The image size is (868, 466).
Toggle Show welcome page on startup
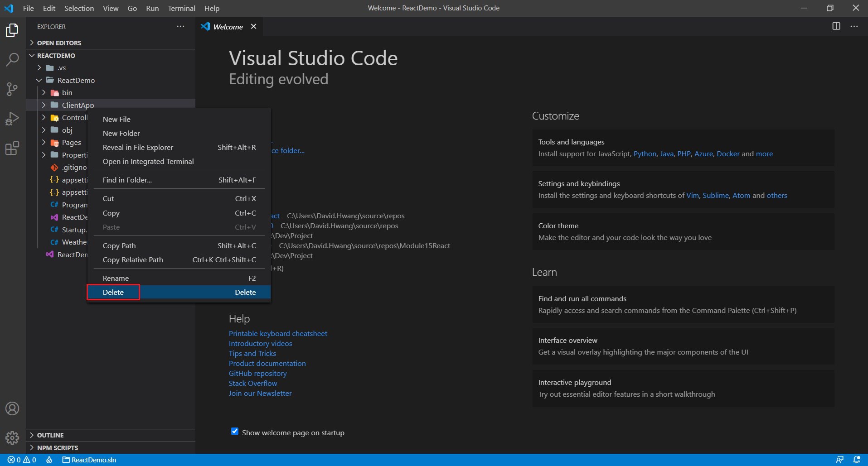[x=235, y=431]
